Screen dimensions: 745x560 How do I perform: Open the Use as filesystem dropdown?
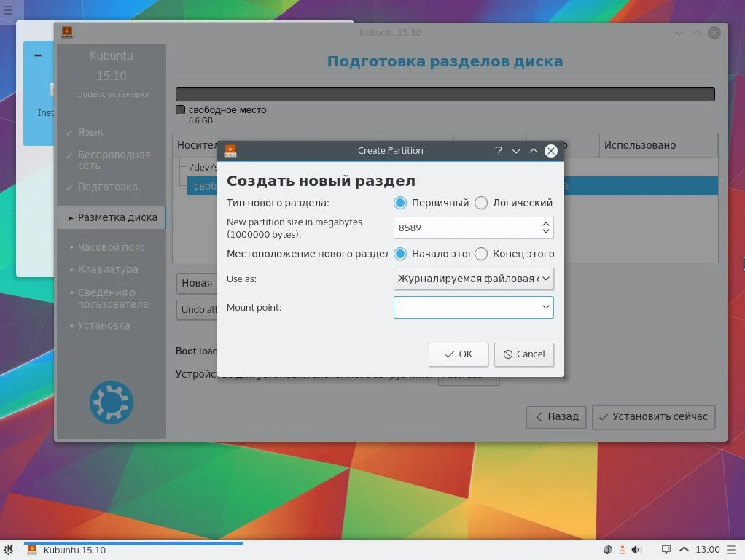474,279
